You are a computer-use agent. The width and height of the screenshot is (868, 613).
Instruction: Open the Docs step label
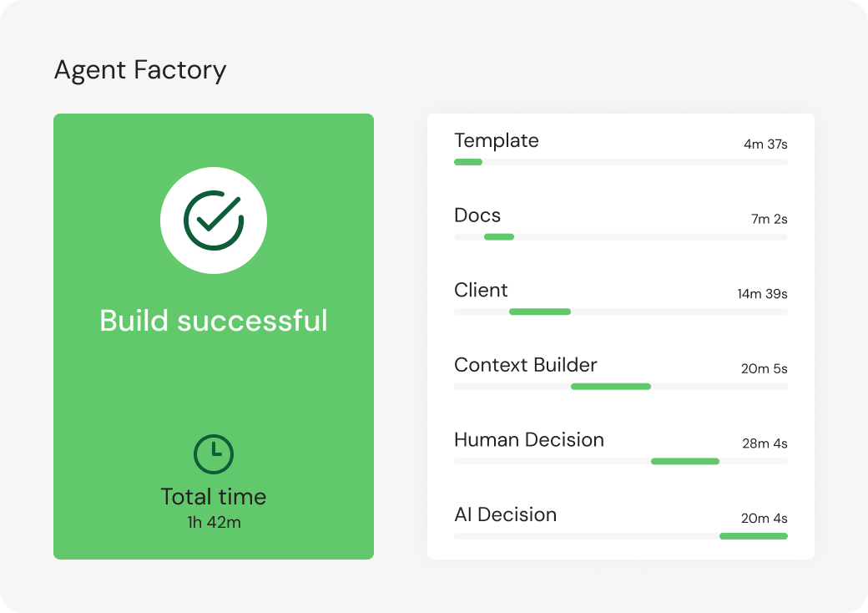477,215
